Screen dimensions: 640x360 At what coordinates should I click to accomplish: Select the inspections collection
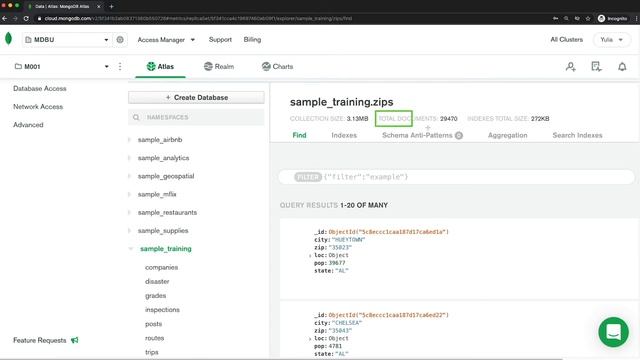point(162,310)
